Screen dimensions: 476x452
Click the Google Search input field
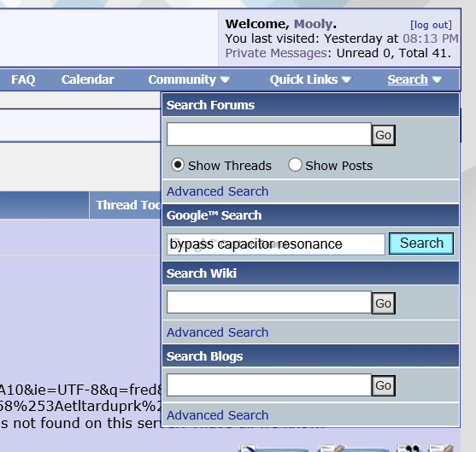click(276, 244)
